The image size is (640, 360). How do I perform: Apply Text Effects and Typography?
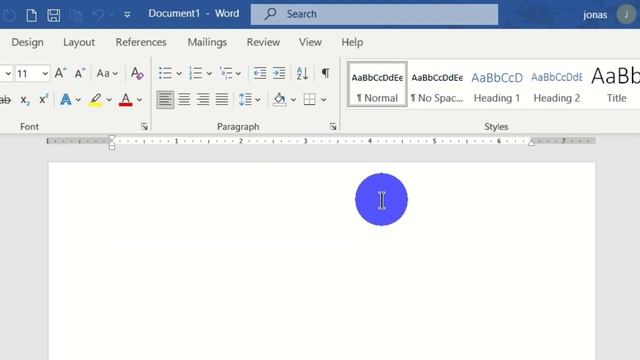66,100
